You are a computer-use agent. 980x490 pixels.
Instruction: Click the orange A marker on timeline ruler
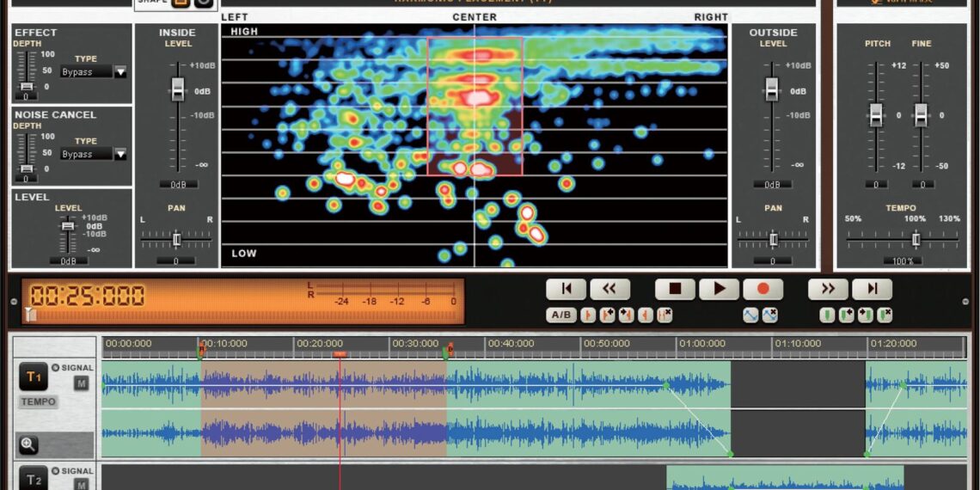tap(200, 350)
